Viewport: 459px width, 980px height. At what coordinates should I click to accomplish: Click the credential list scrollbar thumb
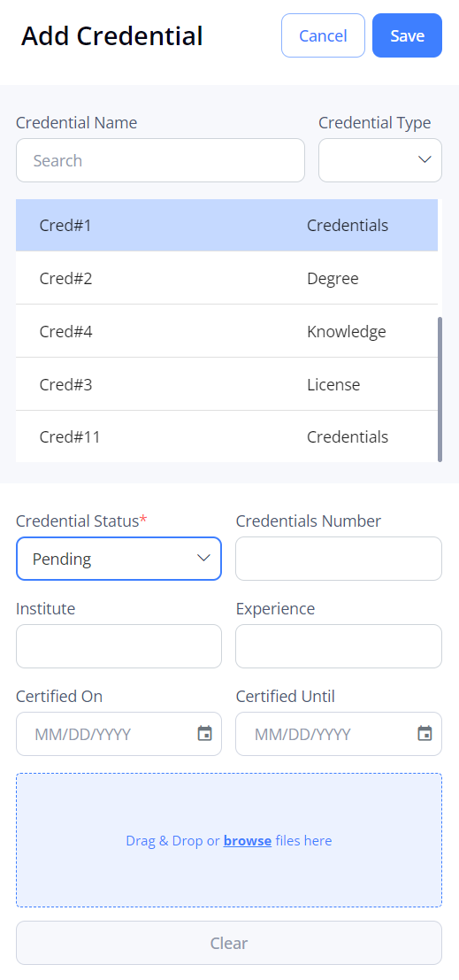pos(440,390)
